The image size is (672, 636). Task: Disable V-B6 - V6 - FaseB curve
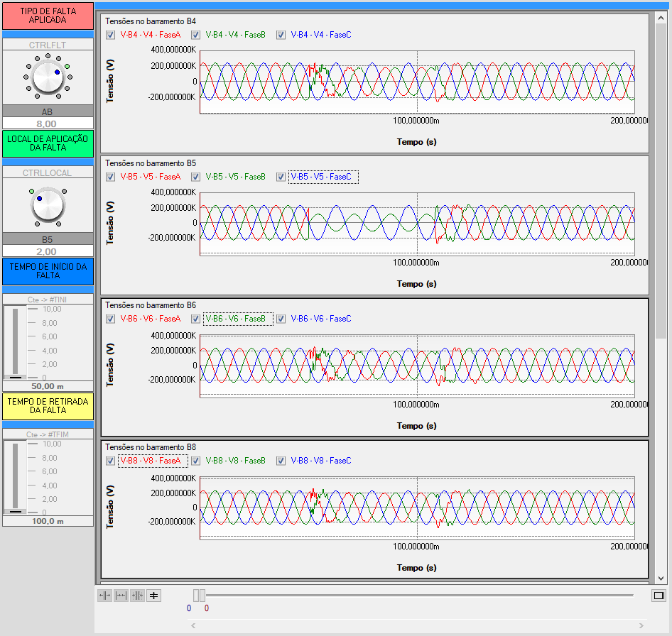point(196,319)
